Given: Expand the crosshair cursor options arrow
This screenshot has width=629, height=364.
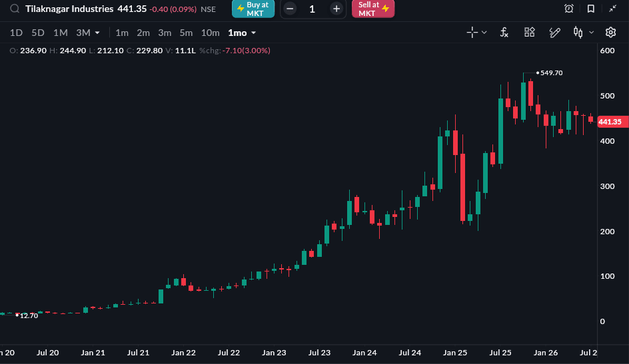Looking at the screenshot, I should (x=484, y=33).
